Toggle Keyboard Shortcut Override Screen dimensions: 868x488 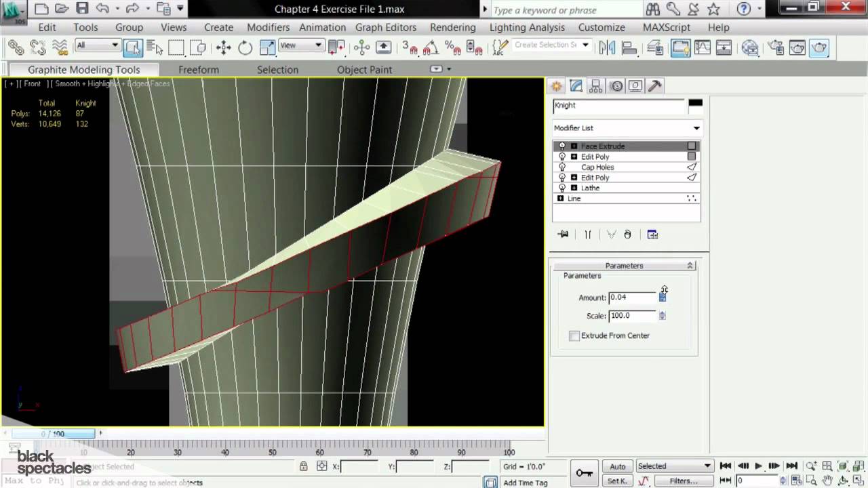coord(384,47)
